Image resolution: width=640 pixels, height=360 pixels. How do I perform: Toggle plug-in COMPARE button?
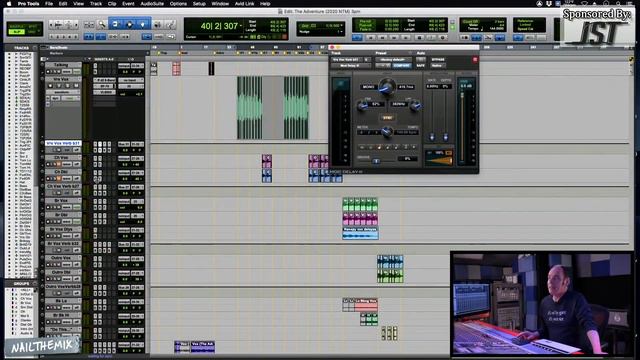pos(402,65)
